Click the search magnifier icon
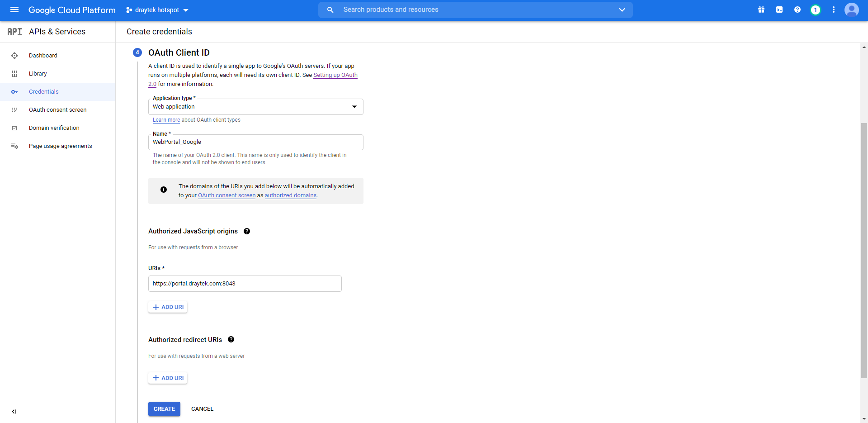Screen dimensions: 868x423 point(330,10)
